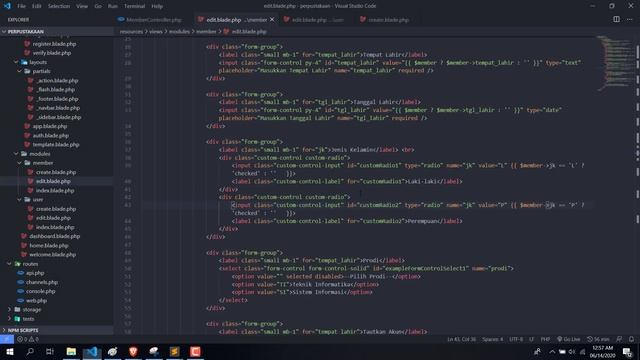Click the red recorder app in taskbar

(195, 351)
